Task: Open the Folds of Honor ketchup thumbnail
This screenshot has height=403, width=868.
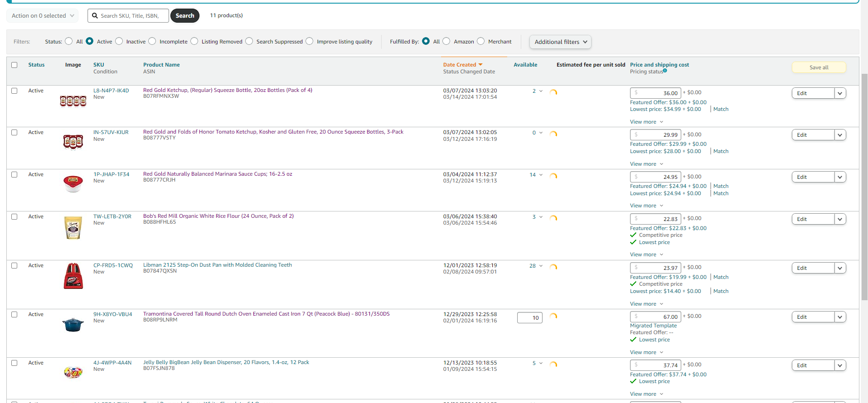Action: [73, 142]
